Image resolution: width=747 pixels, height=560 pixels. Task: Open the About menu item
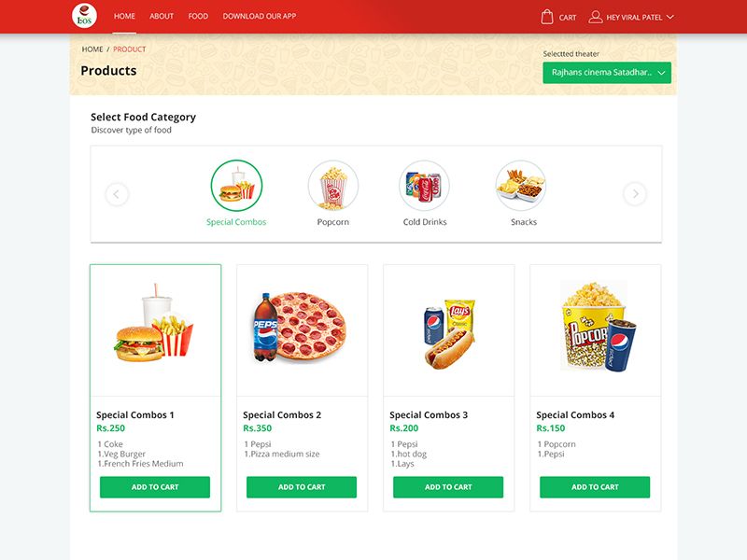point(162,16)
